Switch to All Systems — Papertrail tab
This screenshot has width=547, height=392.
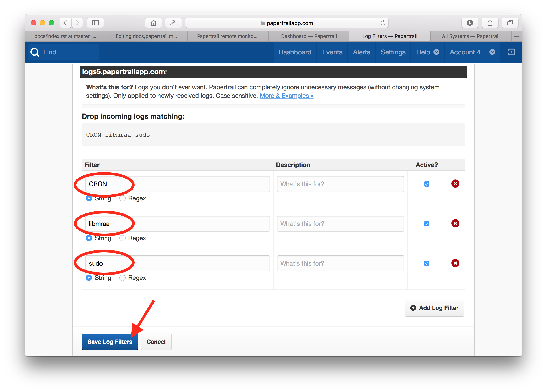coord(471,36)
